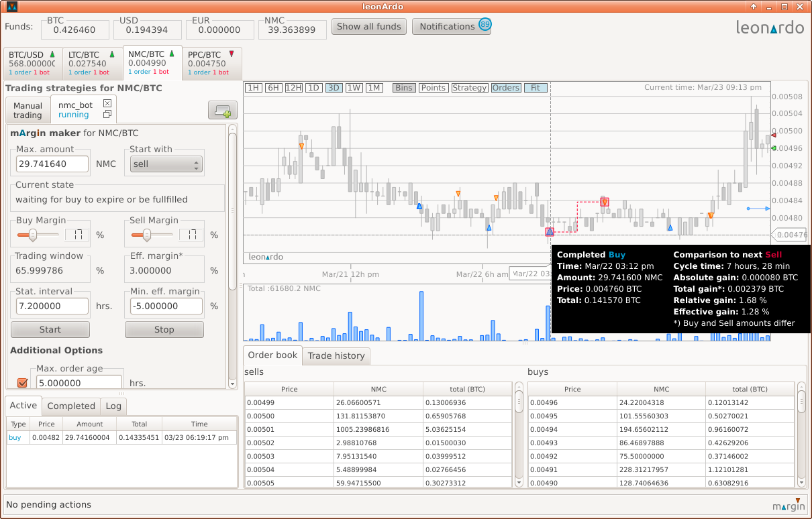Screen dimensions: 812x519
Task: Open the Completed orders tab
Action: click(x=71, y=406)
